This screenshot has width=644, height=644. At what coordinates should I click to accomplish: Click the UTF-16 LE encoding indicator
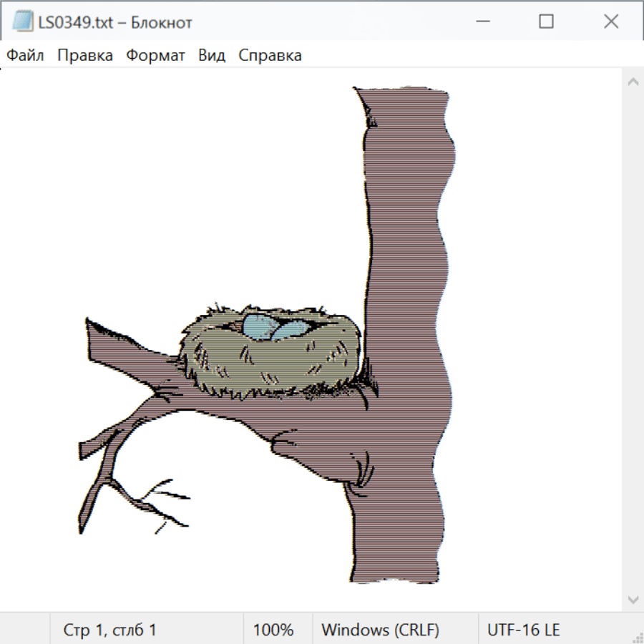click(x=523, y=630)
